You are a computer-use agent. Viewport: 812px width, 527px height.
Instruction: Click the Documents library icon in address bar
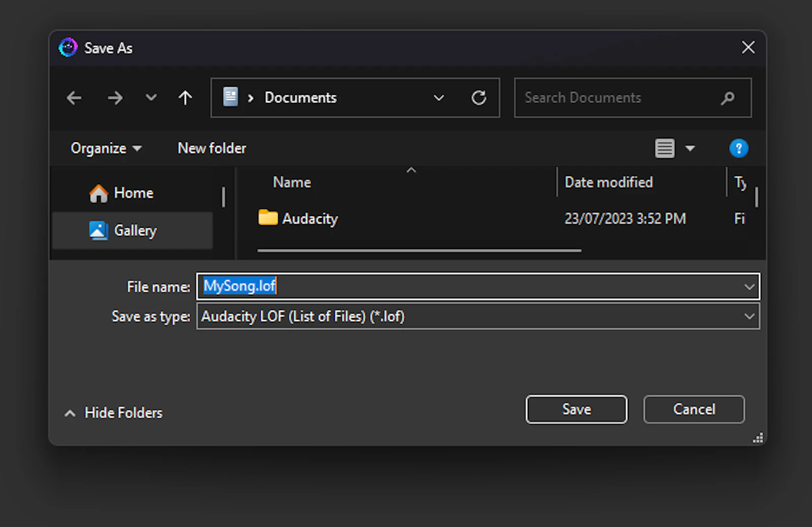[230, 97]
